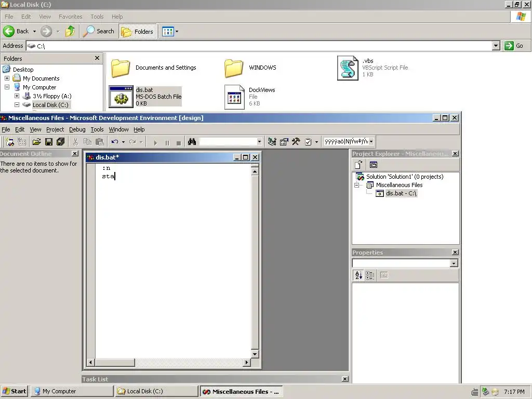Collapse the Miscellaneous Files tree node
This screenshot has width=532, height=399.
[356, 185]
